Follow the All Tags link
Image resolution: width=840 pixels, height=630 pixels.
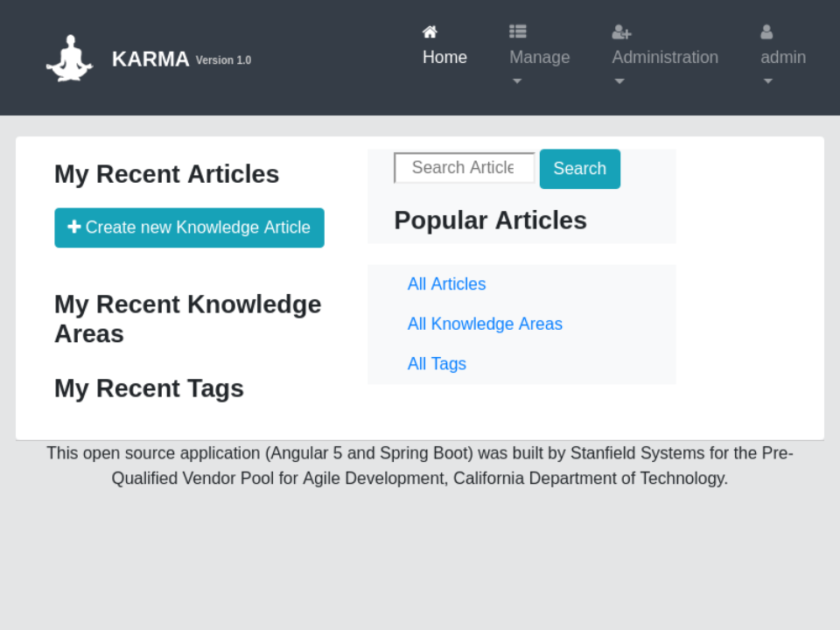437,363
